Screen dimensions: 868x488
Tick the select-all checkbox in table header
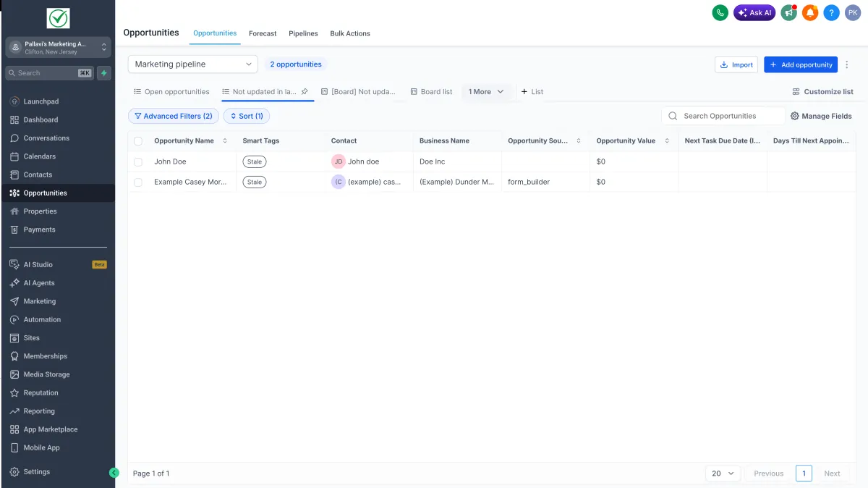click(x=138, y=141)
